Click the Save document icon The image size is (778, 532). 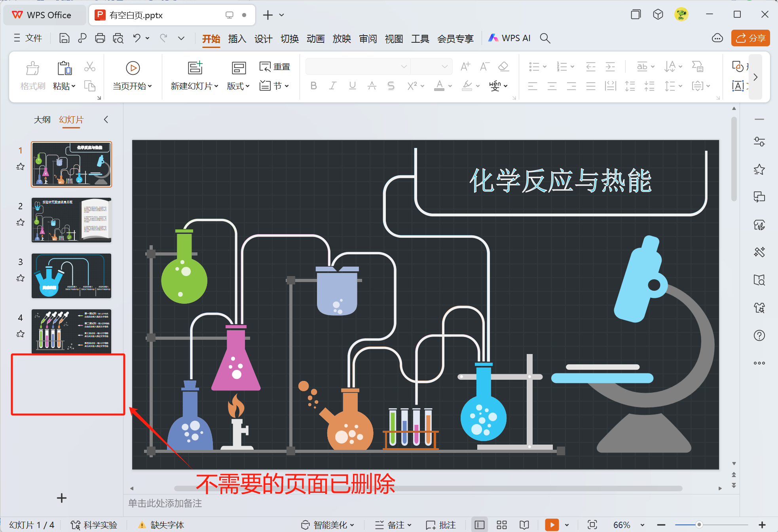coord(64,38)
